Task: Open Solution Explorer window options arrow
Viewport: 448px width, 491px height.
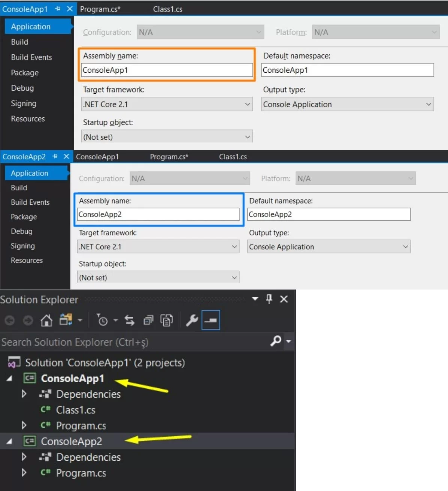Action: (x=255, y=299)
